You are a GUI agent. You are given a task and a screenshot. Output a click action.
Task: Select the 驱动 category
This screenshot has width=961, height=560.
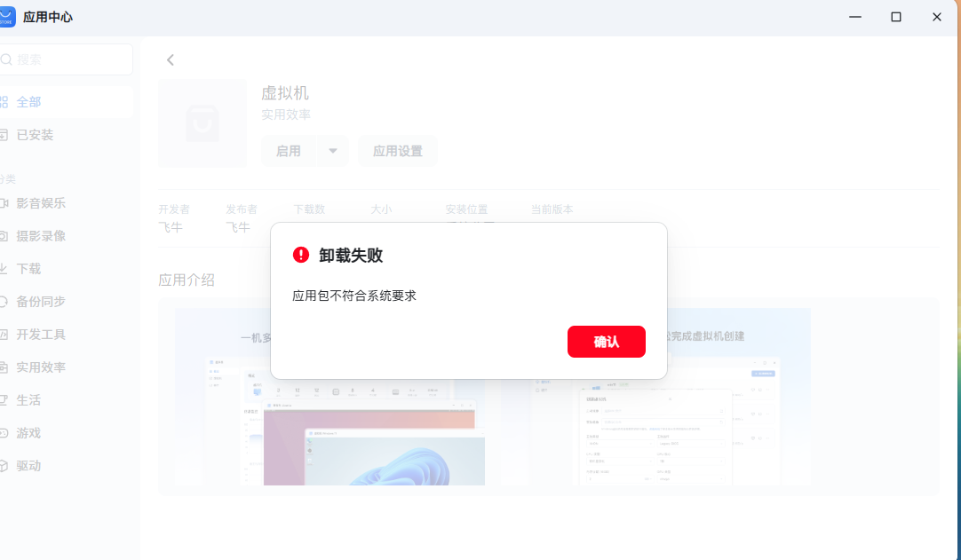[x=28, y=466]
